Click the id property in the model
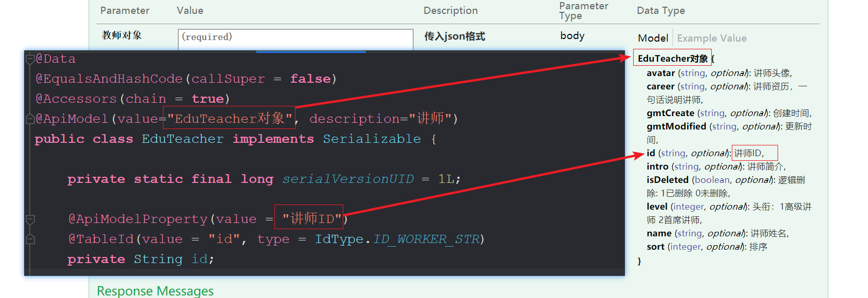 [651, 153]
